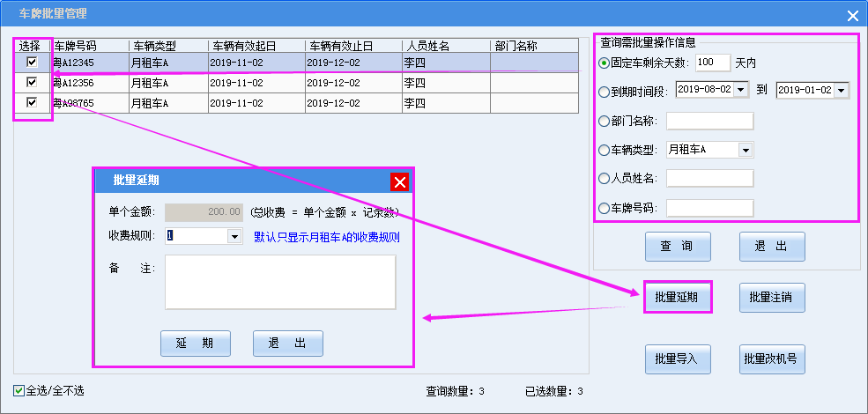Select plate number cell 粤A12345

click(x=90, y=63)
